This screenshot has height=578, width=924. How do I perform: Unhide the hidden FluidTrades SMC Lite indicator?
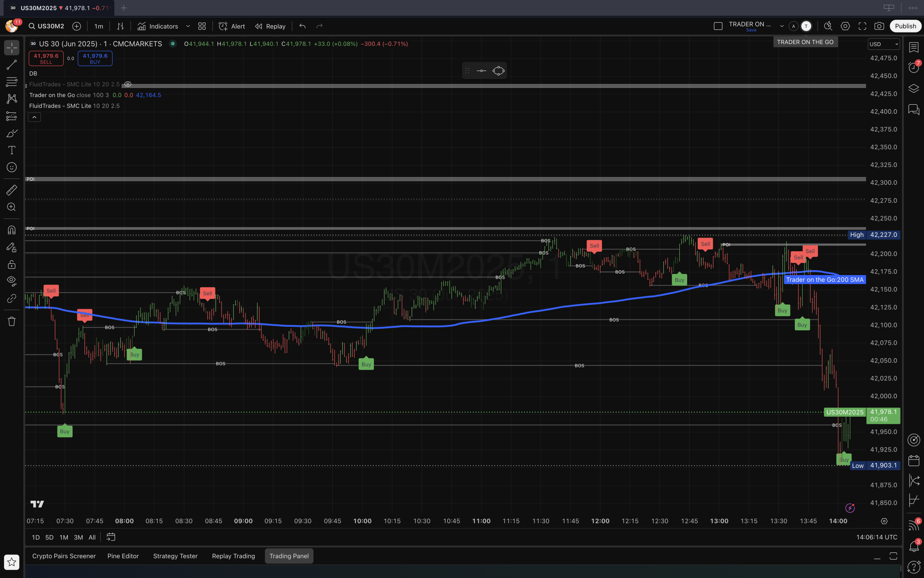coord(128,84)
